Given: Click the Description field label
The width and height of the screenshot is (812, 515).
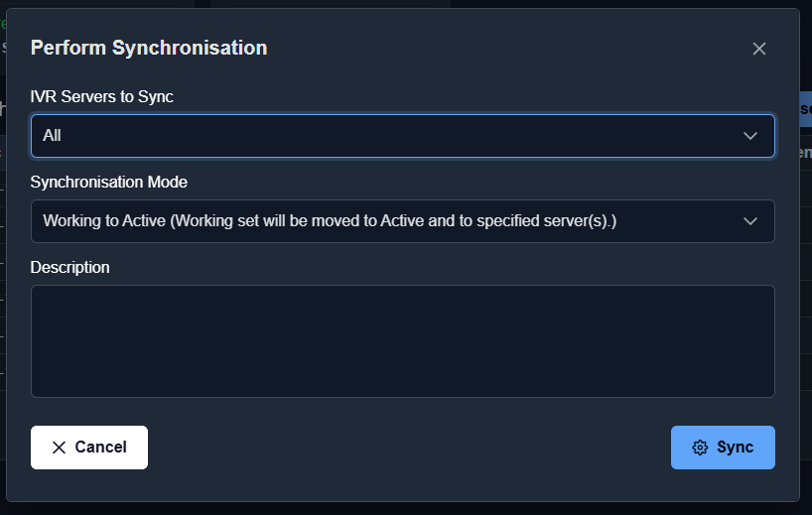Looking at the screenshot, I should tap(70, 268).
